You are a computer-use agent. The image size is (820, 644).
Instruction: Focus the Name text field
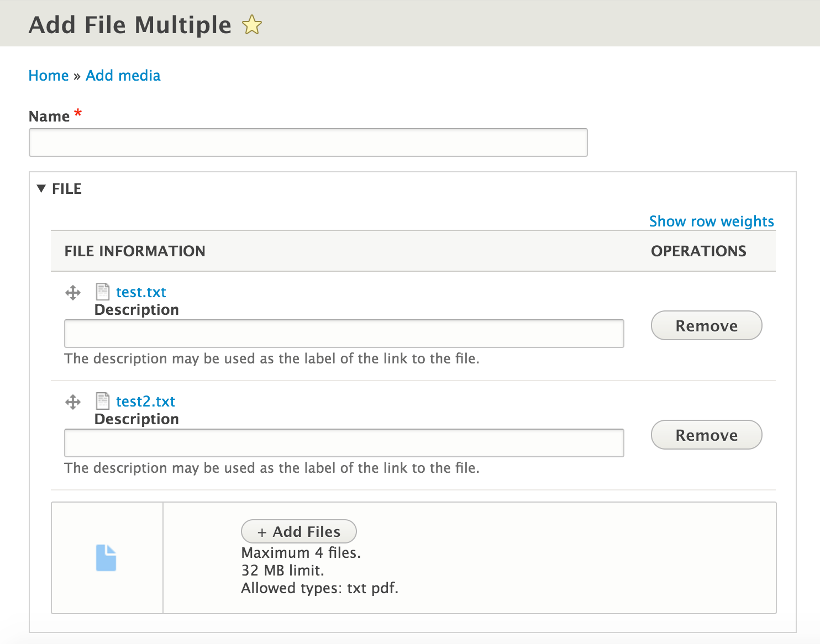pyautogui.click(x=308, y=142)
